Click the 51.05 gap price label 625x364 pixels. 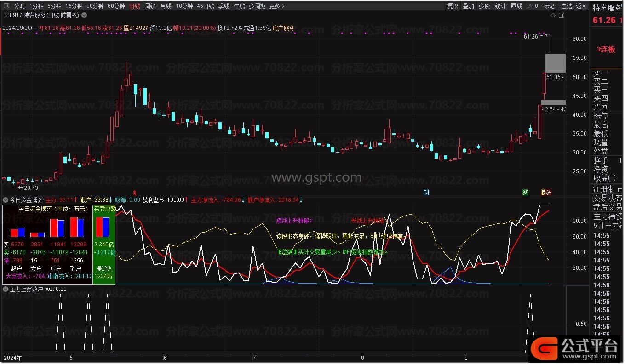(556, 78)
